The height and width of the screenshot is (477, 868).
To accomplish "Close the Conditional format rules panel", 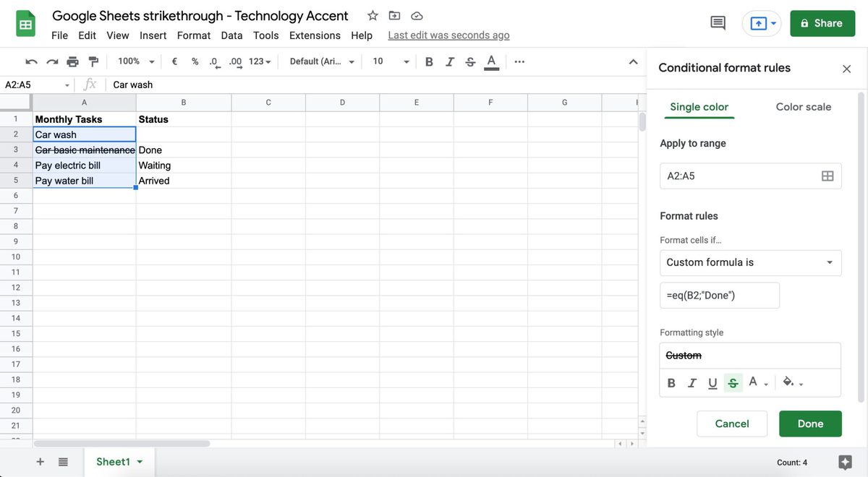I will pos(846,69).
